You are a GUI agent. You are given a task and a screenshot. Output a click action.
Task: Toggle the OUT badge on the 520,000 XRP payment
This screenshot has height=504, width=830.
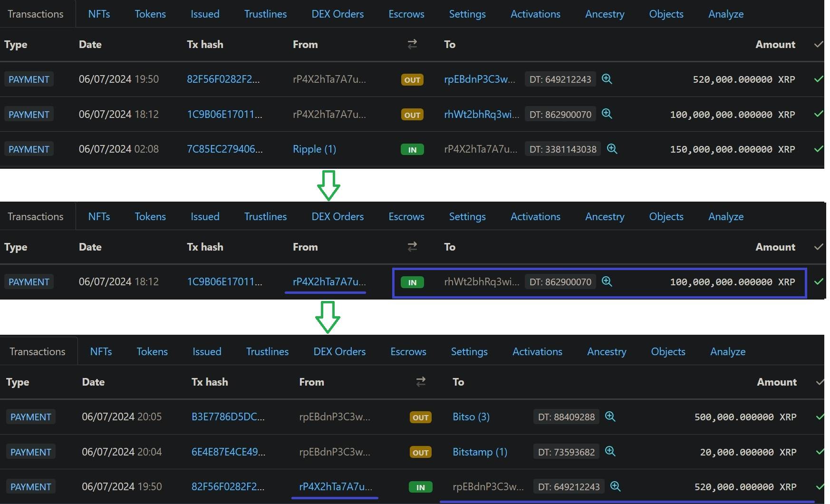(x=412, y=79)
